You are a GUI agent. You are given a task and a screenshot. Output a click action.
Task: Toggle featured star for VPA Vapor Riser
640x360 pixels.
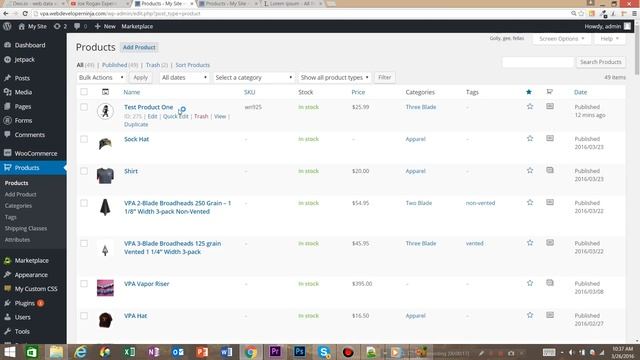530,283
